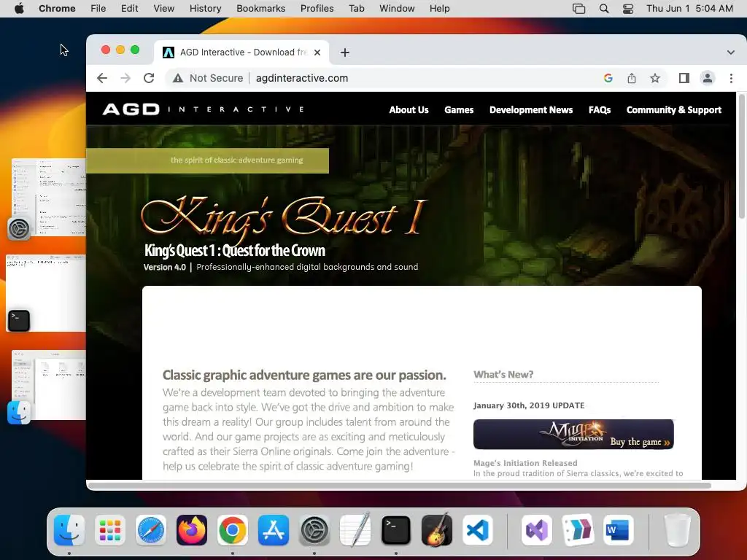The image size is (747, 560).
Task: Click the Chrome icon in the Dock
Action: coord(233,530)
